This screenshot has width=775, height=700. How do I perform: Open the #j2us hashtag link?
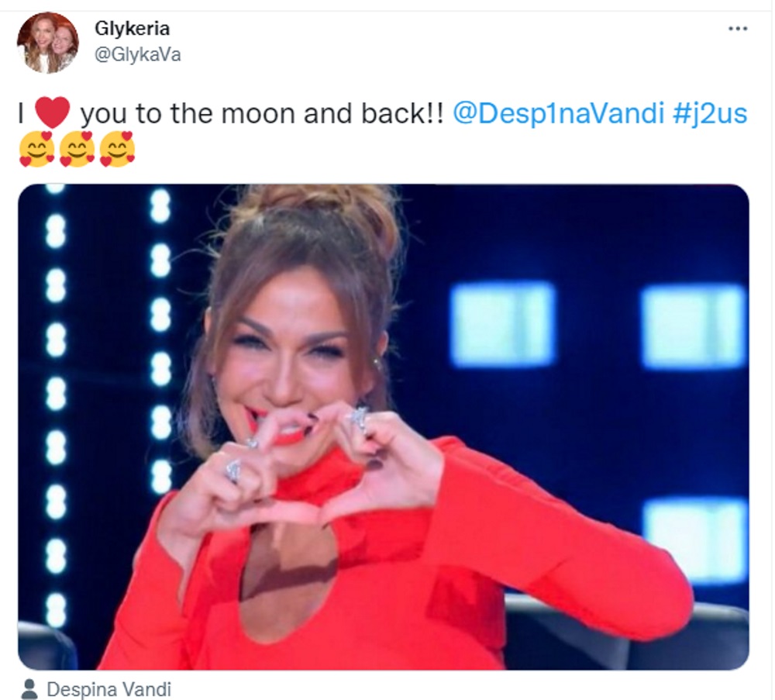[710, 113]
